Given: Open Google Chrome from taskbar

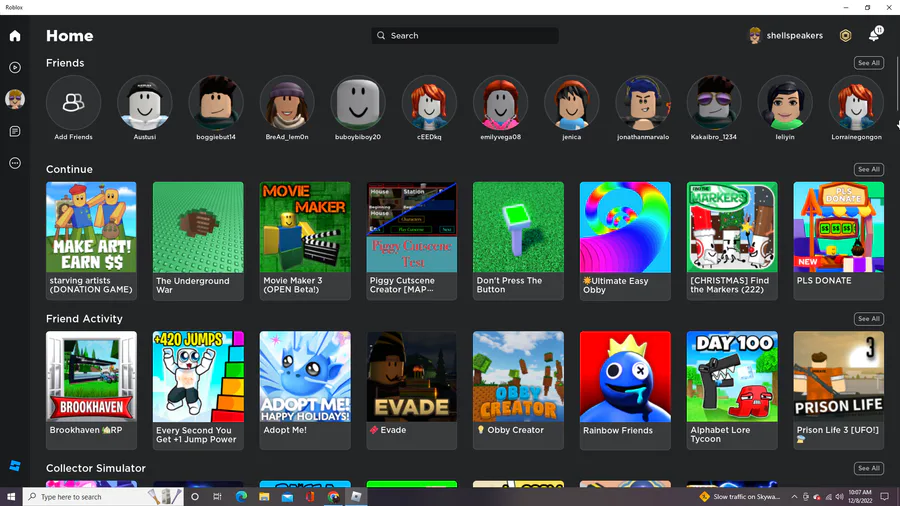Looking at the screenshot, I should point(333,497).
